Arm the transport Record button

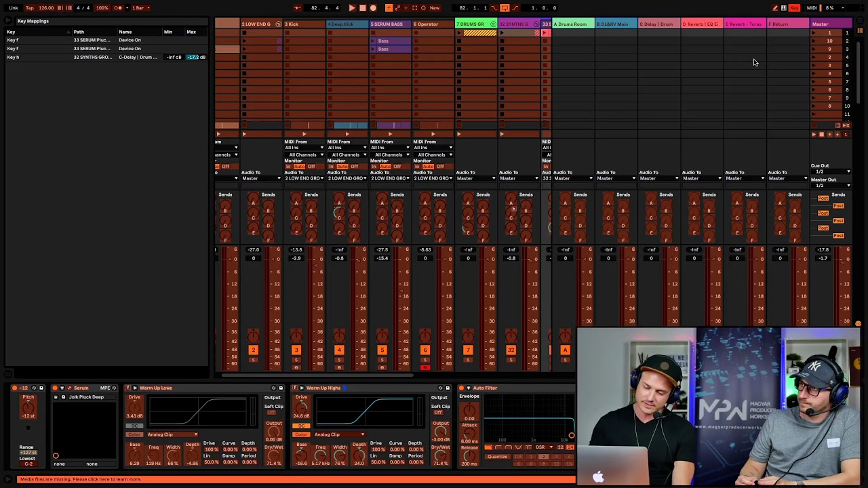(373, 7)
